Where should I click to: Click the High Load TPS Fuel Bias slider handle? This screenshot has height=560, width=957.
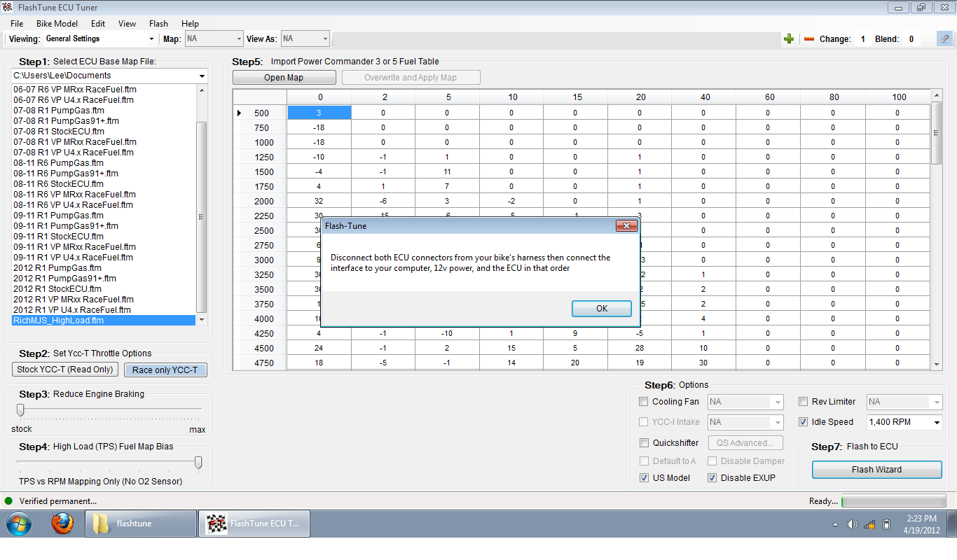click(x=198, y=463)
